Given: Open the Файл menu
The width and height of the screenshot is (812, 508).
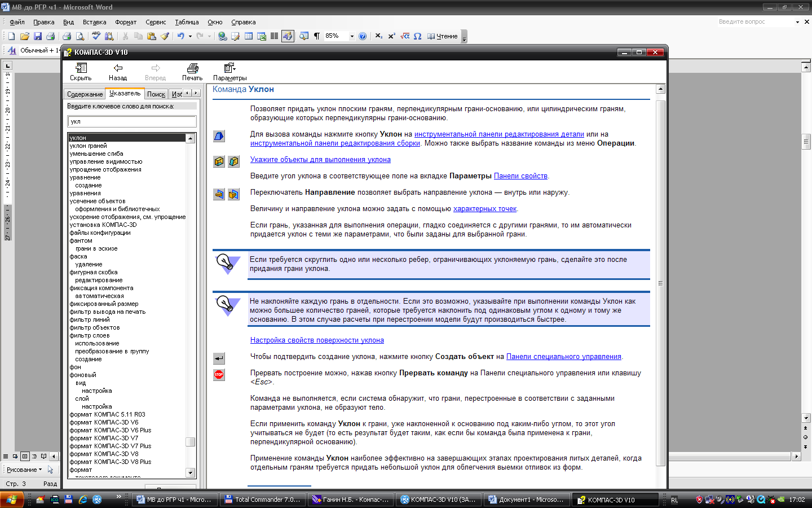Looking at the screenshot, I should click(x=17, y=22).
